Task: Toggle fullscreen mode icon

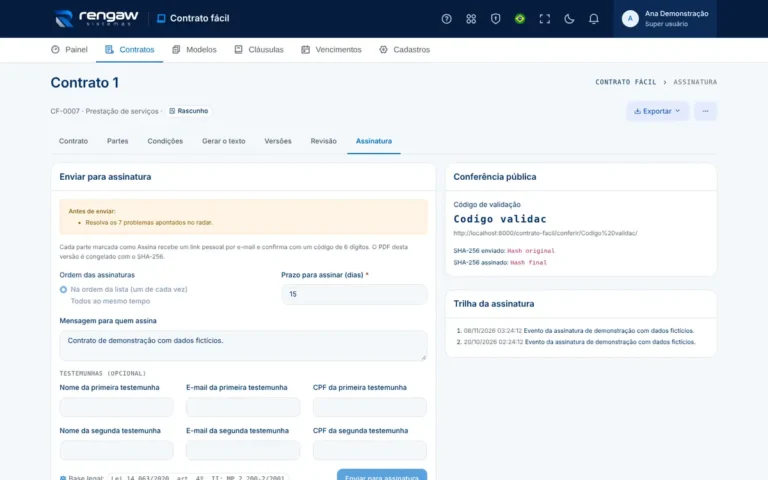Action: click(x=545, y=19)
